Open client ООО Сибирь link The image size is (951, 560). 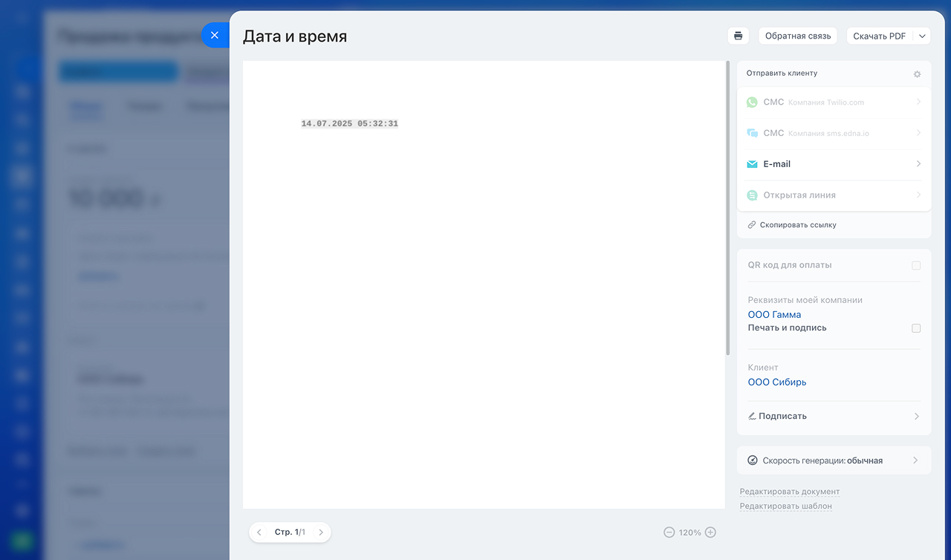[x=777, y=382]
